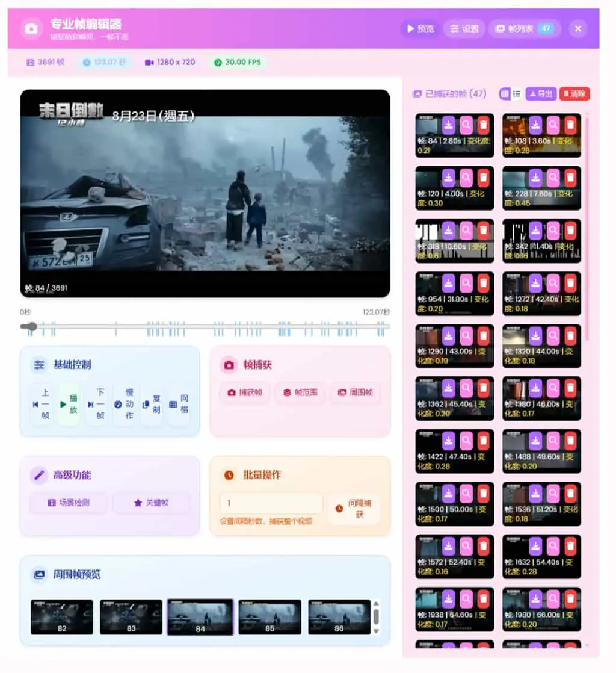Click 间隔捕获 interval capture button
Screen dimensions: 616x673
coord(354,509)
